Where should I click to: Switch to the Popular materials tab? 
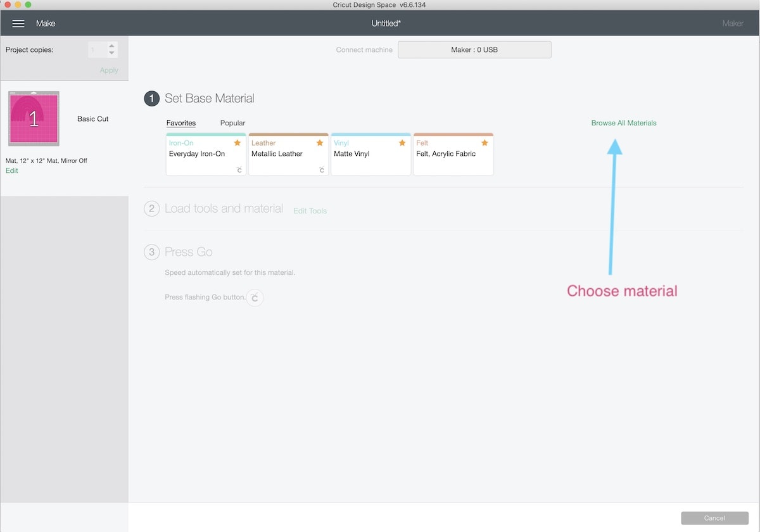pos(232,123)
